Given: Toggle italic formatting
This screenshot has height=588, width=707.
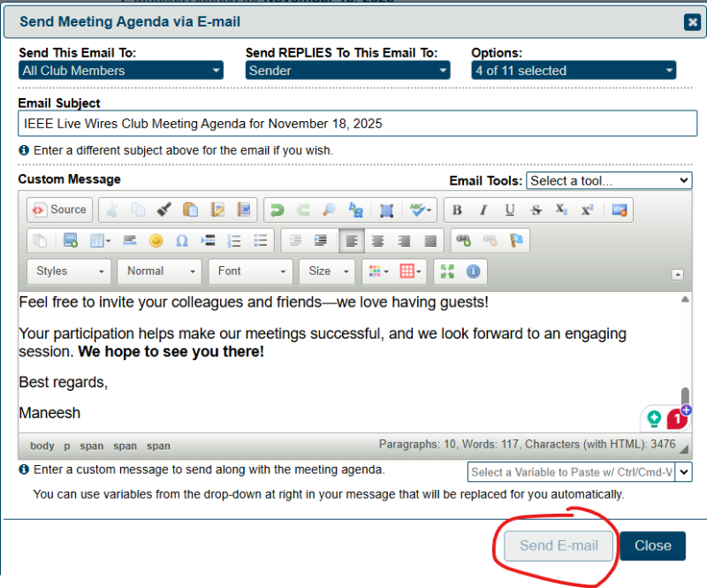Looking at the screenshot, I should [x=483, y=210].
